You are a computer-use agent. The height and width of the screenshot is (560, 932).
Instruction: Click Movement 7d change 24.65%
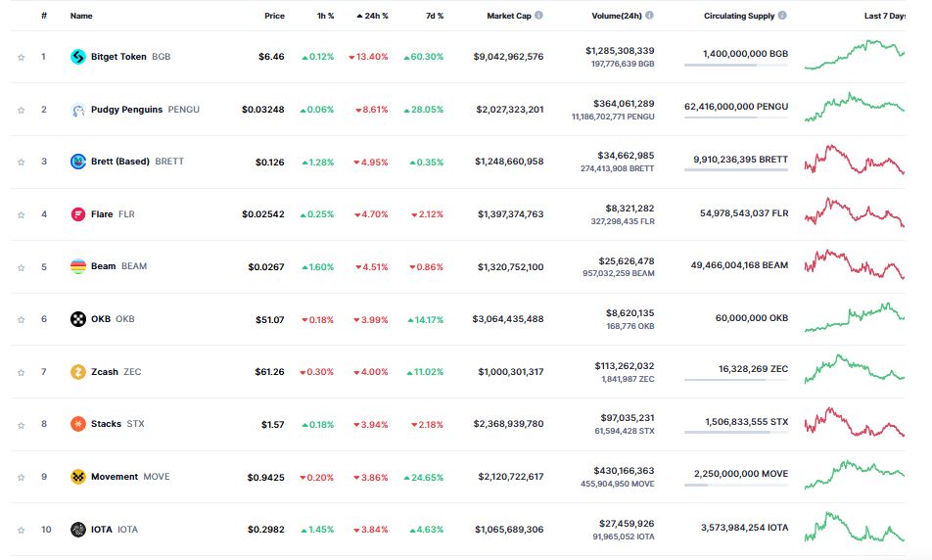424,478
